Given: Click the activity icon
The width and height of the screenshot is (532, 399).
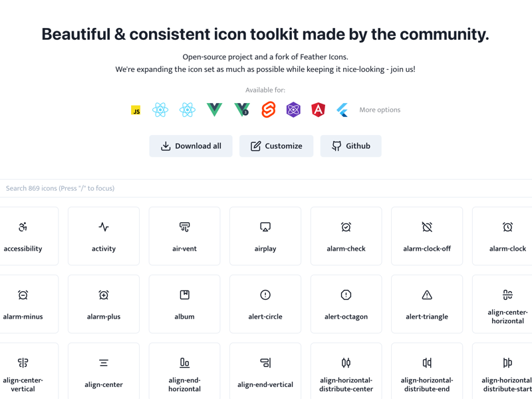Looking at the screenshot, I should (x=103, y=236).
